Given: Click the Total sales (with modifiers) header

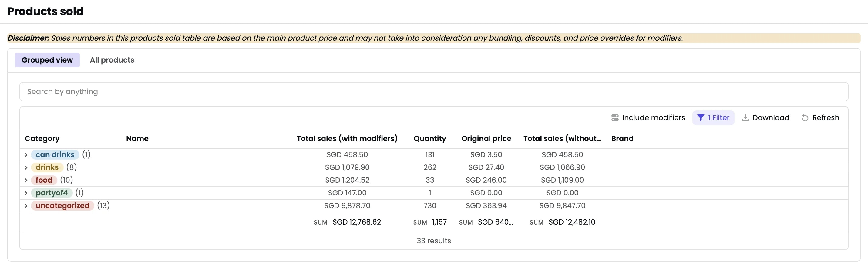Looking at the screenshot, I should 347,138.
